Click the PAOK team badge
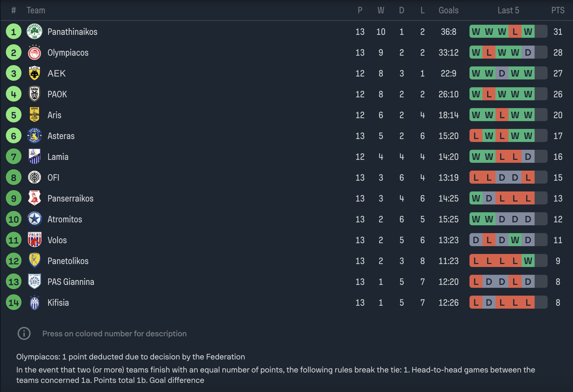 click(34, 94)
